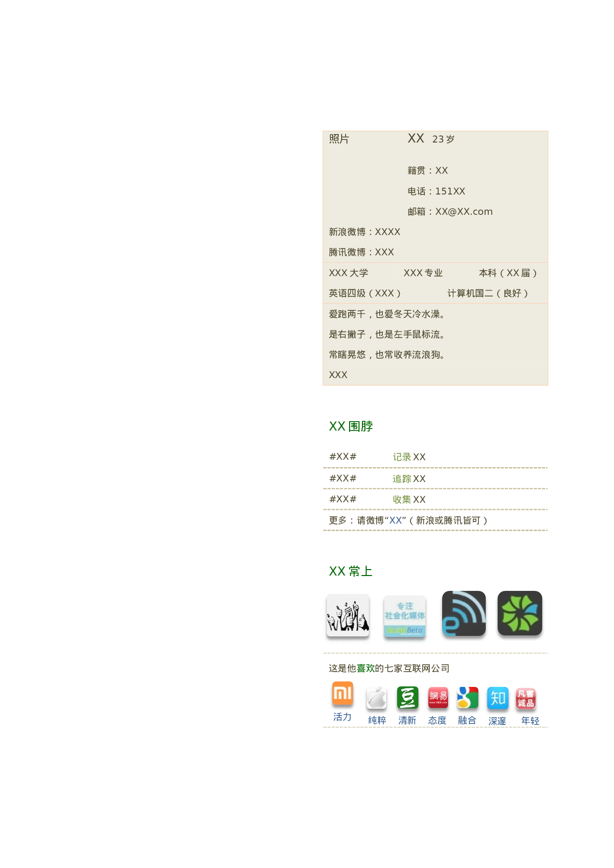Screen dimensions: 614x868
Task: Click the line 爱跑两千，也爱冬天冷水澡
Action: [387, 314]
